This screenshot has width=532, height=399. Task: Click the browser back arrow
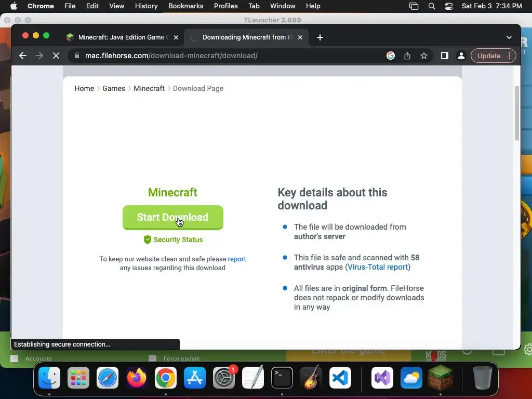(x=23, y=56)
